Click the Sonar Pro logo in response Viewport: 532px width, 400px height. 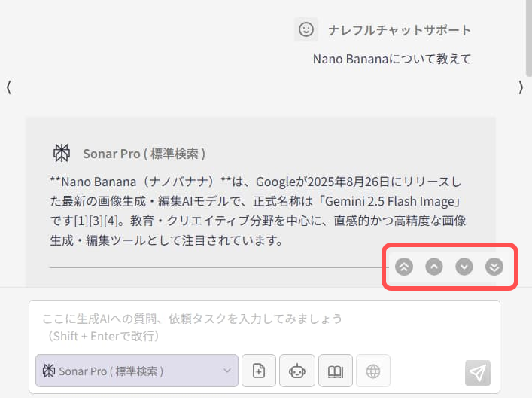[x=62, y=153]
